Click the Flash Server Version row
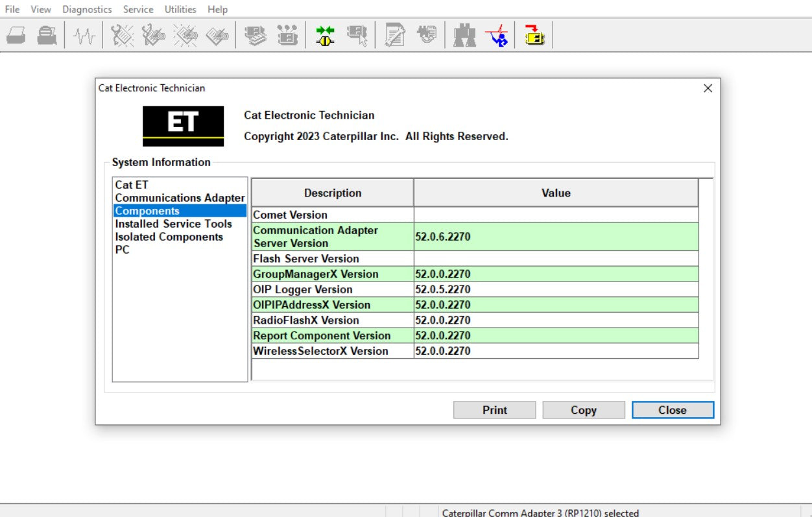Viewport: 812px width, 517px height. (475, 258)
